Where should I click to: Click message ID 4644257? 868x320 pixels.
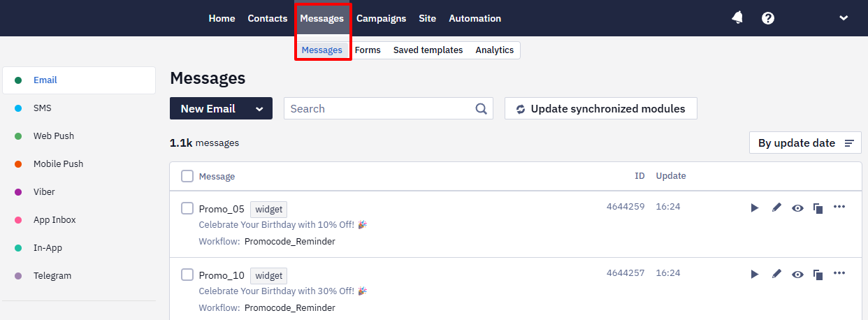(625, 273)
